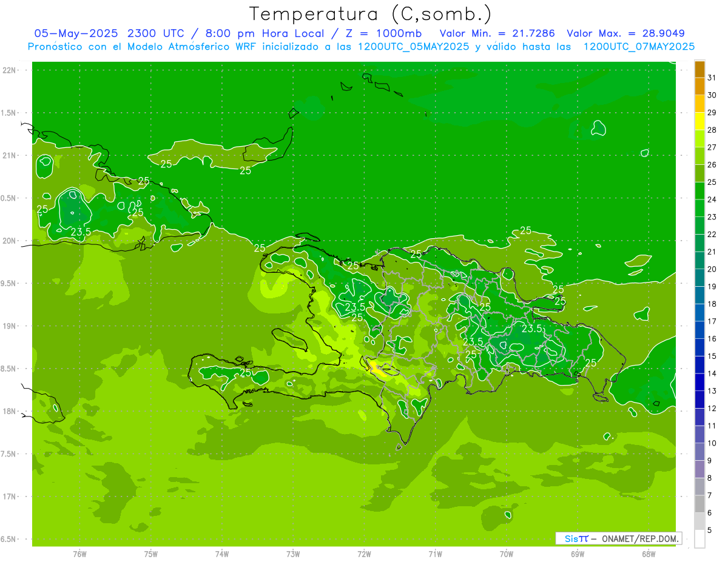Click the '70W' longitude label
This screenshot has width=728, height=562.
coord(506,554)
